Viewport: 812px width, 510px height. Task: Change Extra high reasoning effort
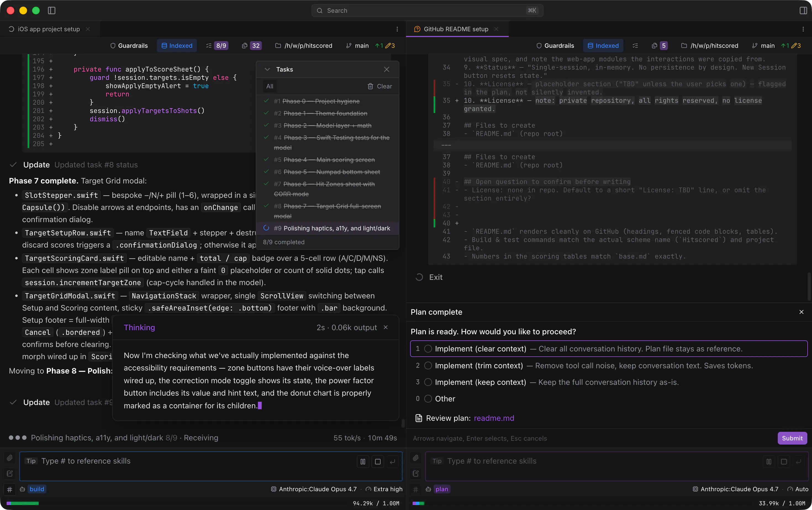coord(384,489)
